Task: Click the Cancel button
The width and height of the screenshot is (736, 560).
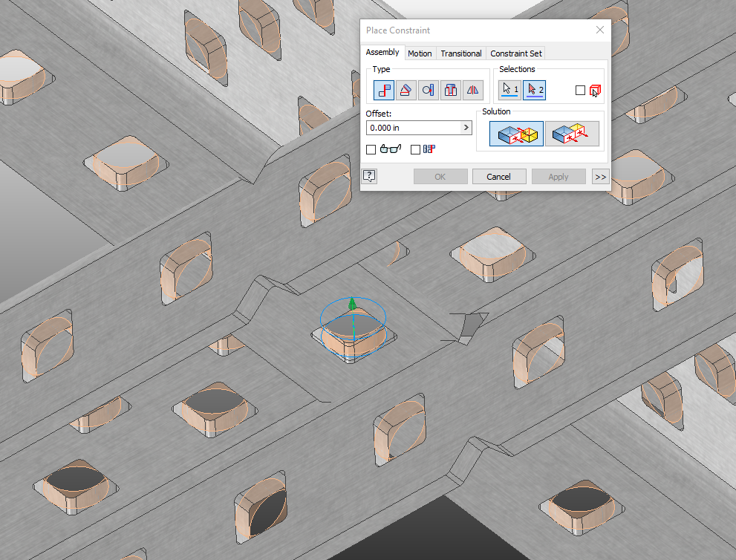Action: pyautogui.click(x=498, y=177)
